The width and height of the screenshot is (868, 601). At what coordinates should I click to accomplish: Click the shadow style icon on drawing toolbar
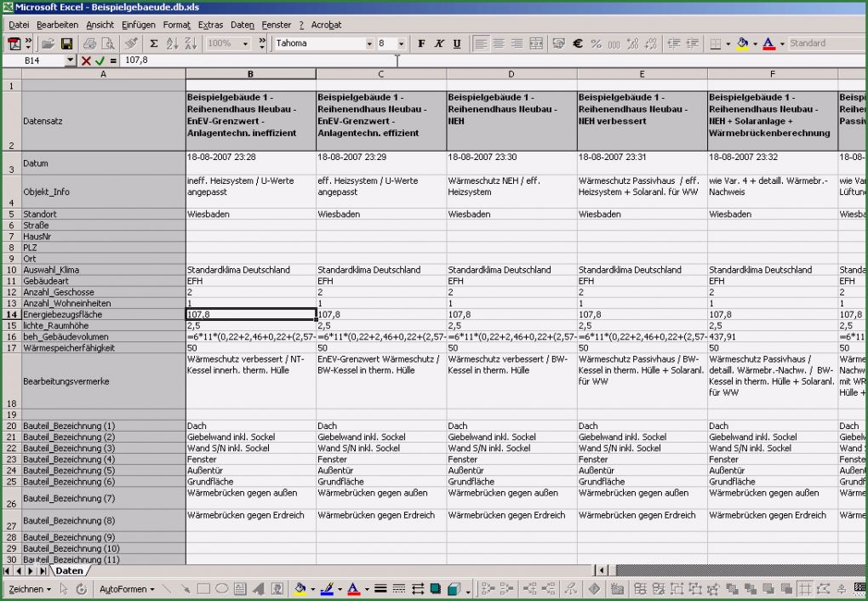click(x=437, y=587)
